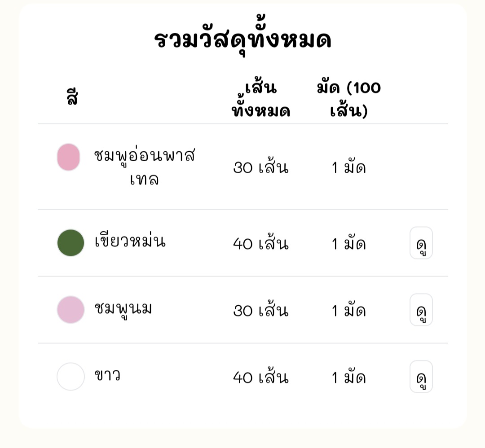Click 30 เส้น in pastel pink row
The width and height of the screenshot is (485, 448).
[261, 167]
